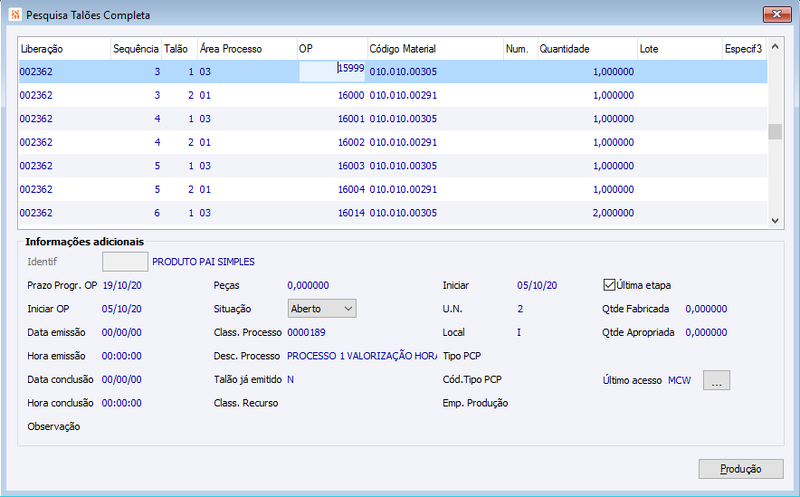
Task: Click the Produção button
Action: point(740,469)
